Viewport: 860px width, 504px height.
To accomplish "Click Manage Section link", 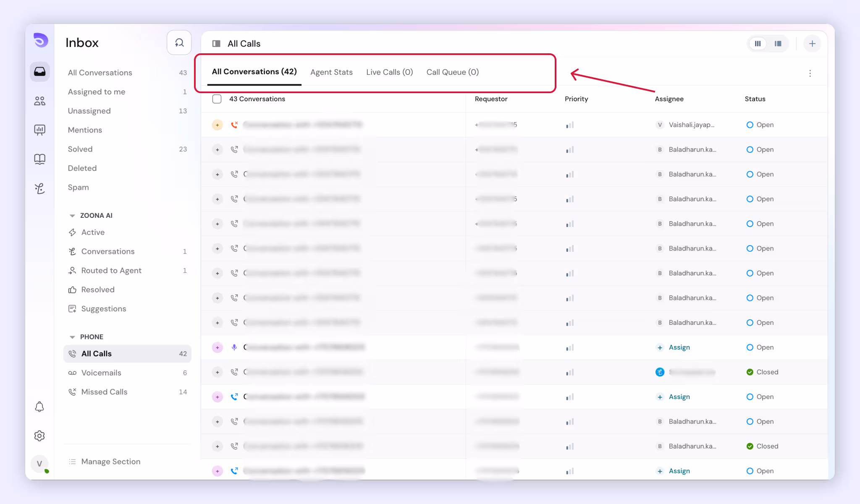I will [105, 462].
